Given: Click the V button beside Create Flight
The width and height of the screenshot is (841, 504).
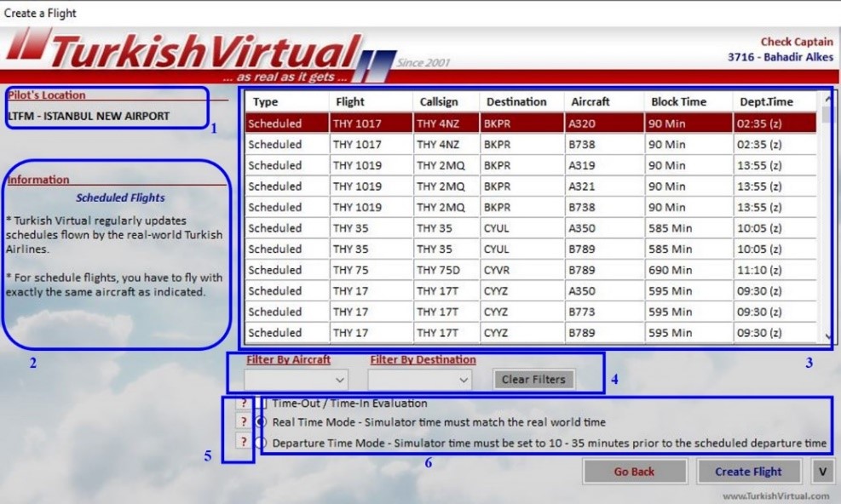Looking at the screenshot, I should pos(822,472).
